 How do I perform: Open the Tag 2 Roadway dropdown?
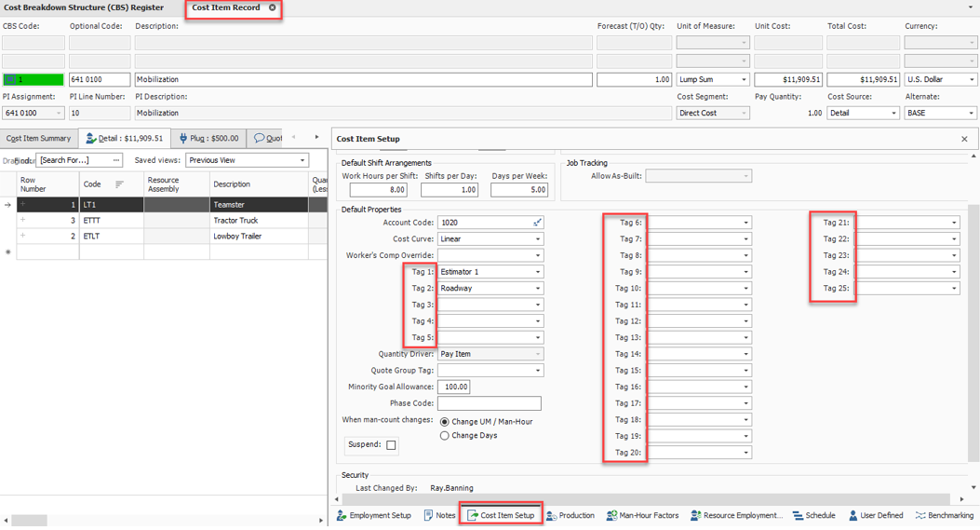(x=537, y=289)
